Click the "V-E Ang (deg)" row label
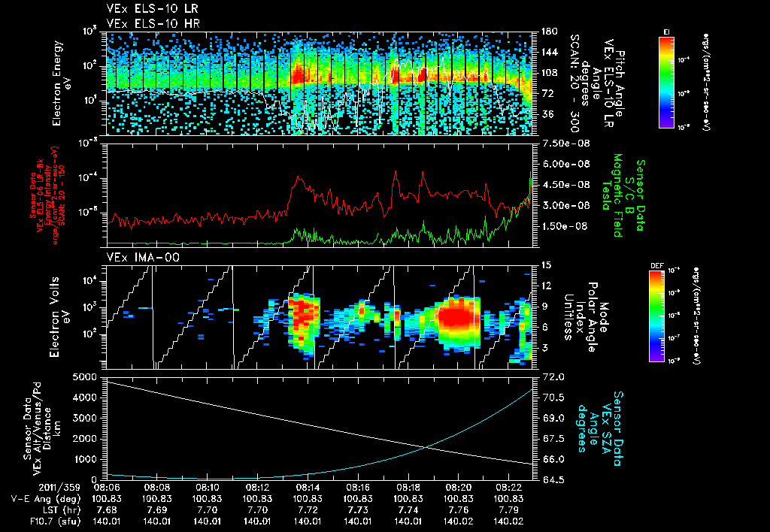 [x=46, y=499]
